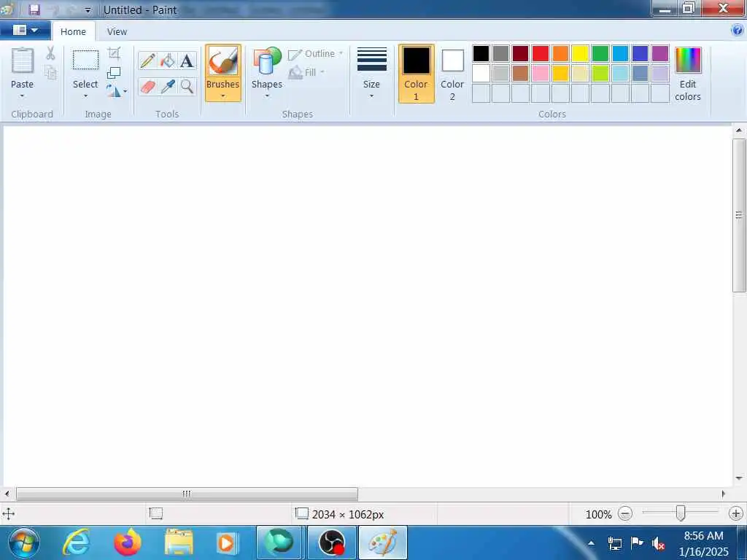Click the Brushes tool icon
Viewport: 747px width, 560px height.
223,61
